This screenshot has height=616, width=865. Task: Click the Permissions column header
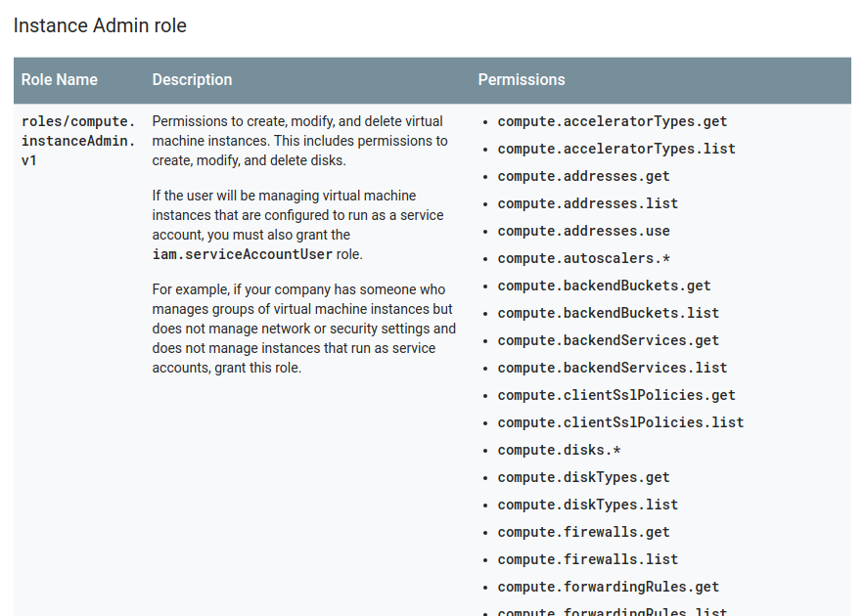click(521, 79)
